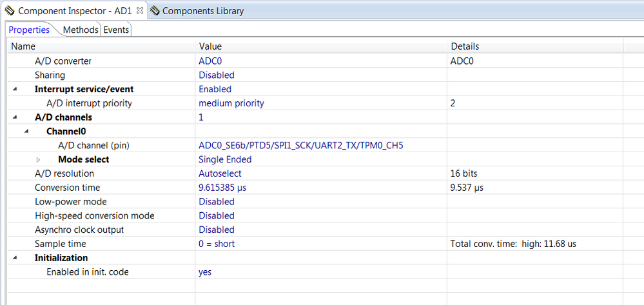Click the Component Inspector tab icon
Screen dimensions: 644x305
pyautogui.click(x=9, y=11)
